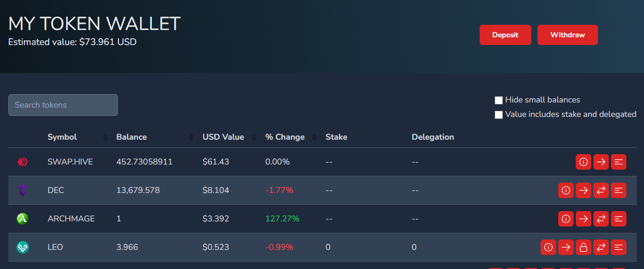
Task: Enable Hide small balances checkbox
Action: [499, 100]
